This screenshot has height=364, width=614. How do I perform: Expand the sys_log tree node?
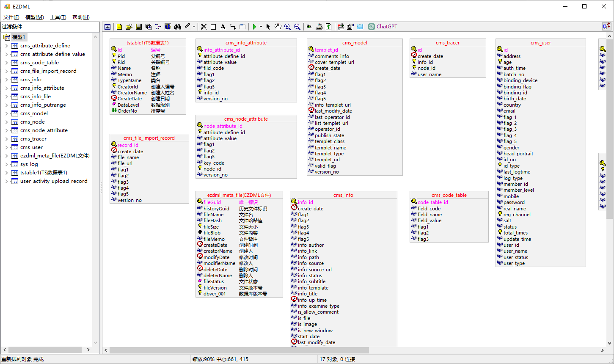[x=6, y=164]
